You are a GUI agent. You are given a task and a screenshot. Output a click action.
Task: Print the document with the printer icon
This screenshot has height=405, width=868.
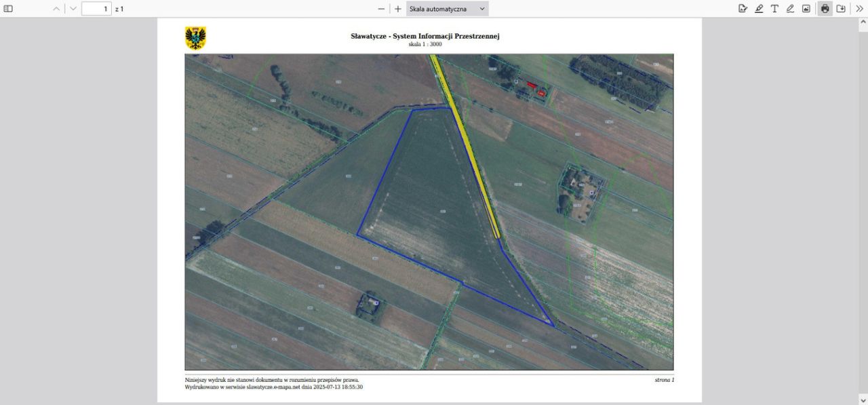click(825, 9)
